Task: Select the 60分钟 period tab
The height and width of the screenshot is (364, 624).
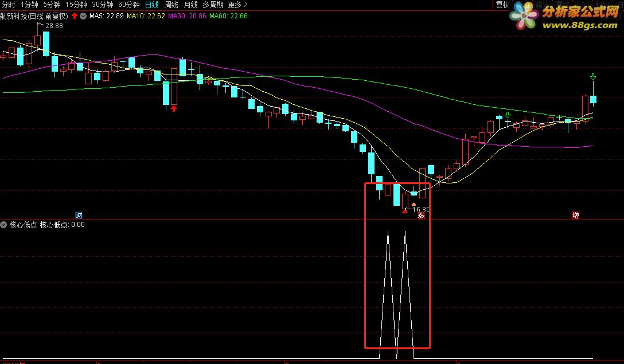Action: pos(129,5)
